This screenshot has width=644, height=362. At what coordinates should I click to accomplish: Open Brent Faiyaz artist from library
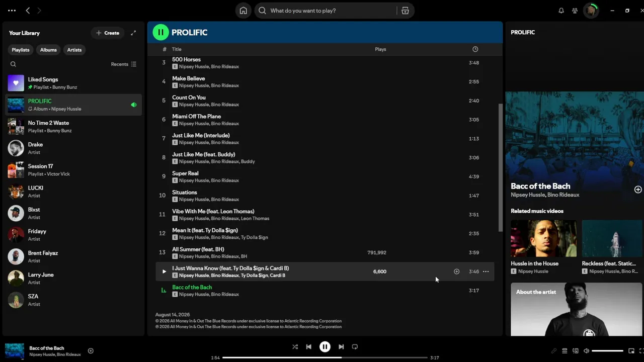(73, 256)
